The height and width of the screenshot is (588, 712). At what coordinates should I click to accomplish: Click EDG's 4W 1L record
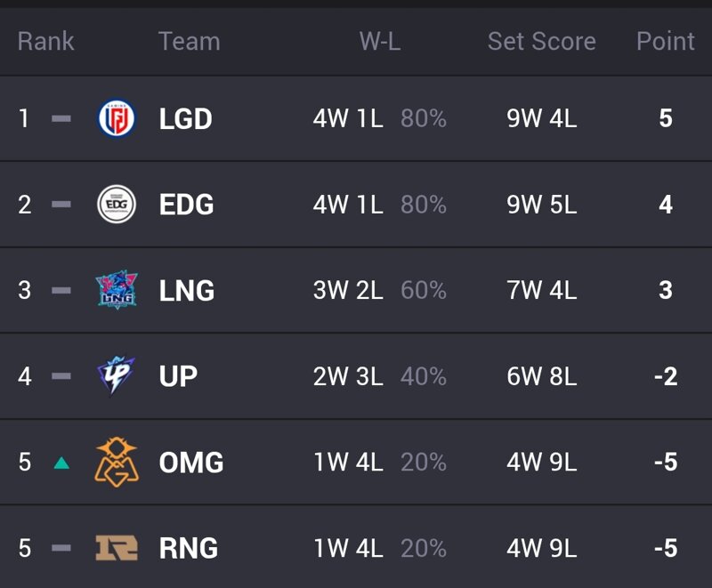pos(348,205)
